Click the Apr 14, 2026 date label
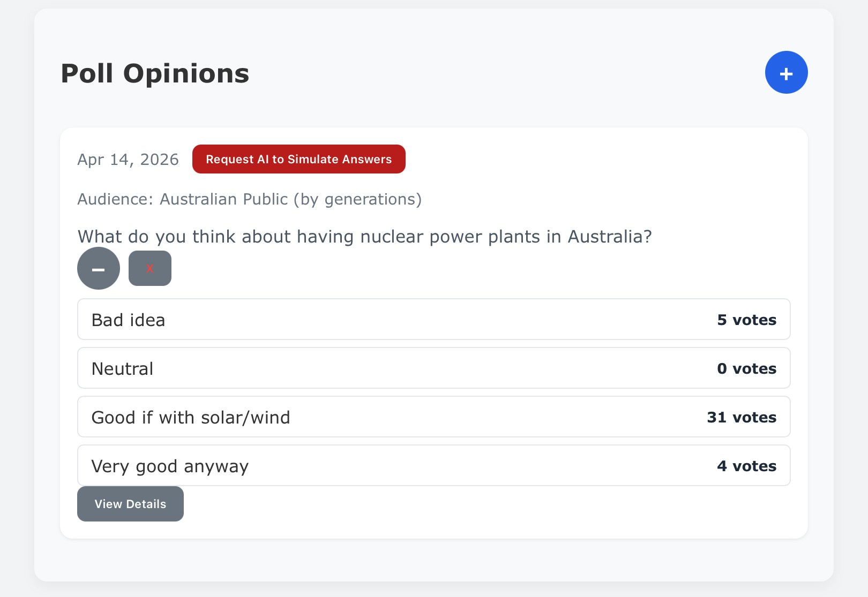 coord(129,159)
